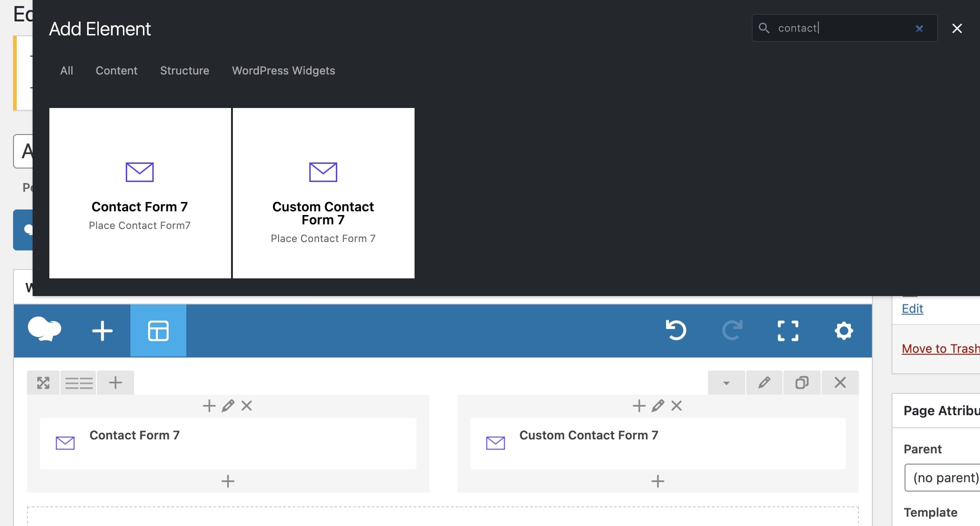The width and height of the screenshot is (980, 526).
Task: Enter fullscreen editor mode
Action: coord(788,331)
